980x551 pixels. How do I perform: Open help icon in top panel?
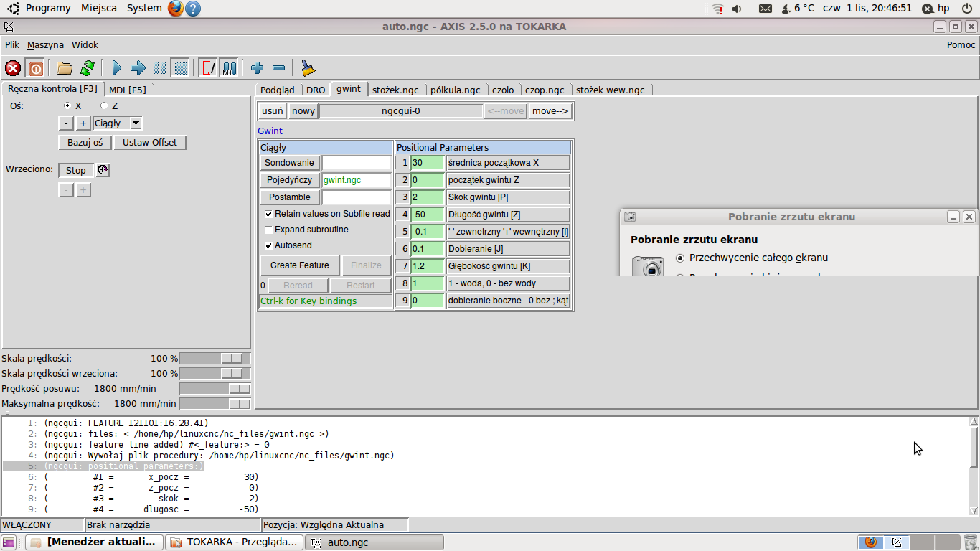193,9
